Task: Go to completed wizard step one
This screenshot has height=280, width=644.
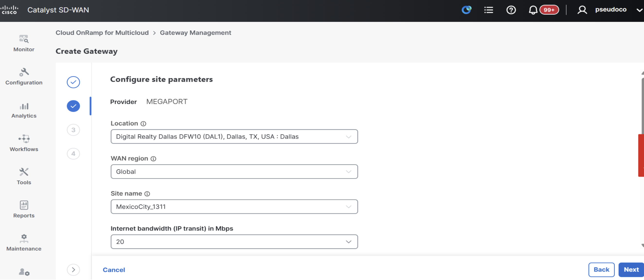Action: (73, 82)
